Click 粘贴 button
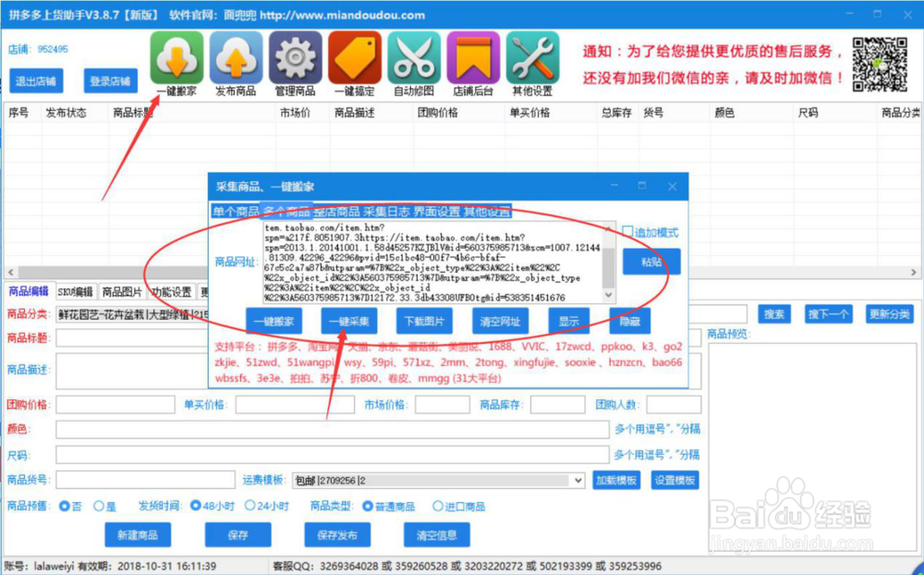Screen dimensions: 924x575 click(x=651, y=262)
